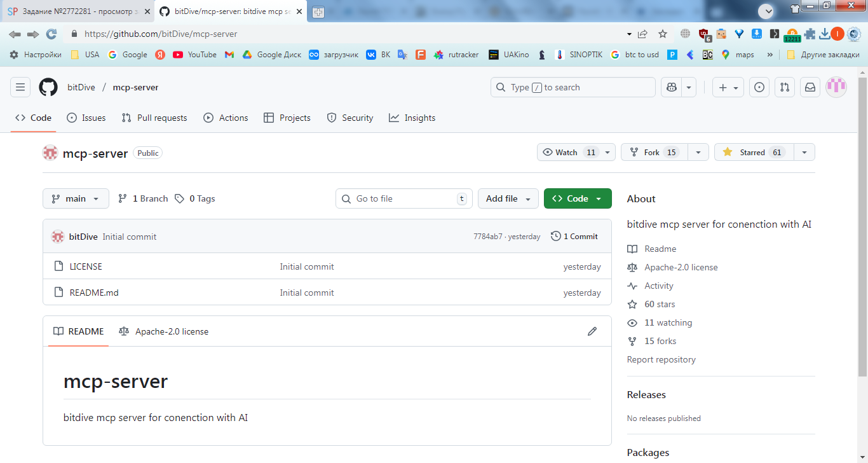This screenshot has height=463, width=868.
Task: Open the browser tab search dropdown
Action: pos(766,11)
